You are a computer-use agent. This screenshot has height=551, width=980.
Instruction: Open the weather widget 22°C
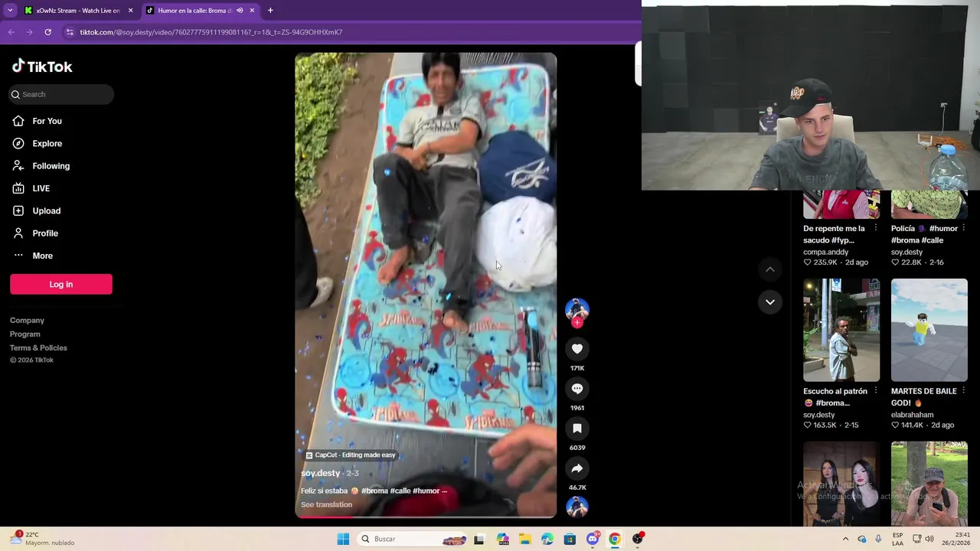click(43, 539)
